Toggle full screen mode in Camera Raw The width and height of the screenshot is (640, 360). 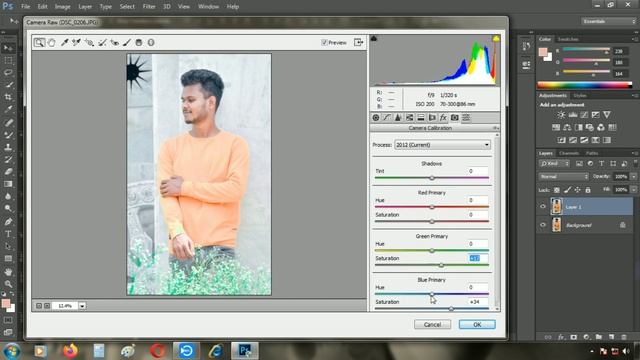pos(358,42)
